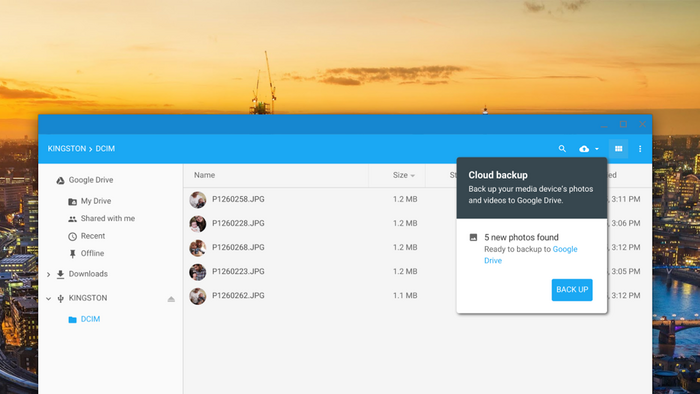Select the Google Drive triangle icon
The image size is (700, 394).
point(60,180)
